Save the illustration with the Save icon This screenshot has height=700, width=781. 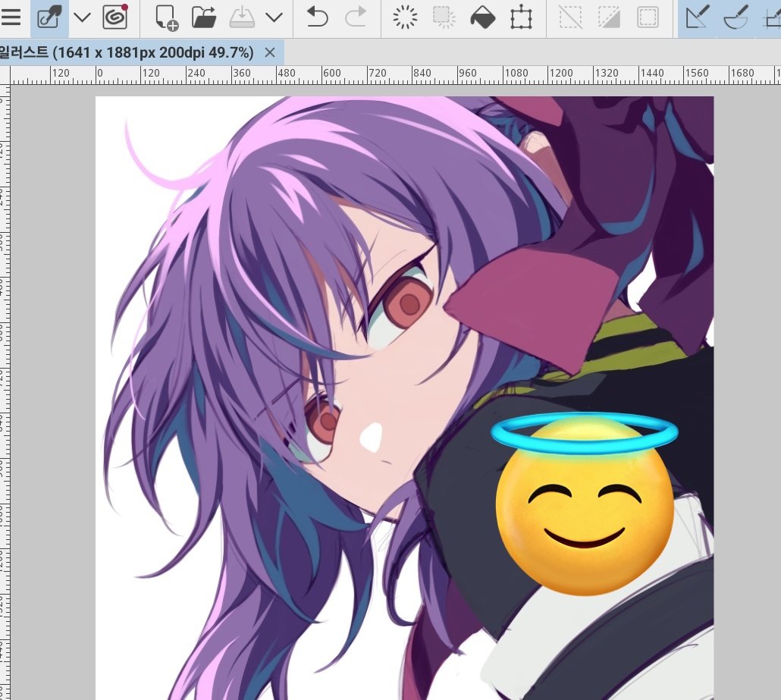coord(242,17)
